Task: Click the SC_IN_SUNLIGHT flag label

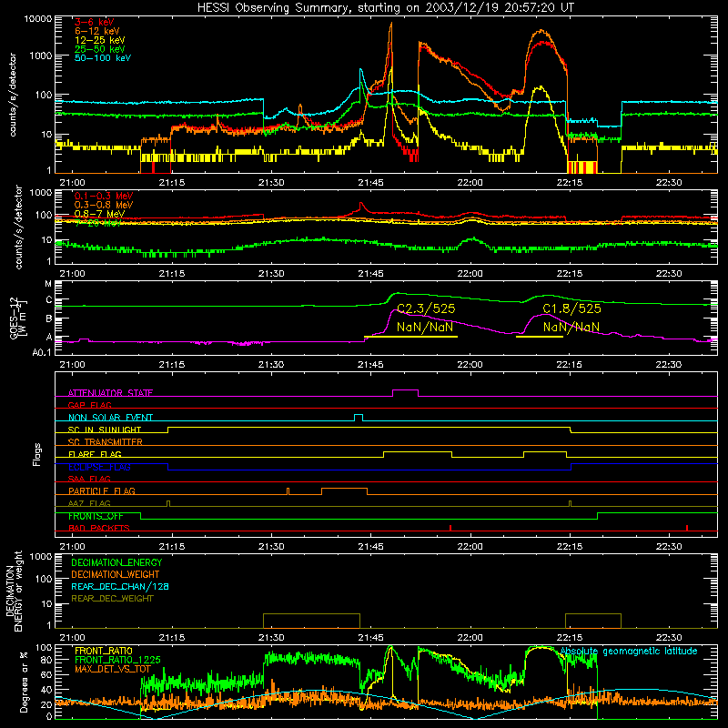Action: [x=105, y=430]
